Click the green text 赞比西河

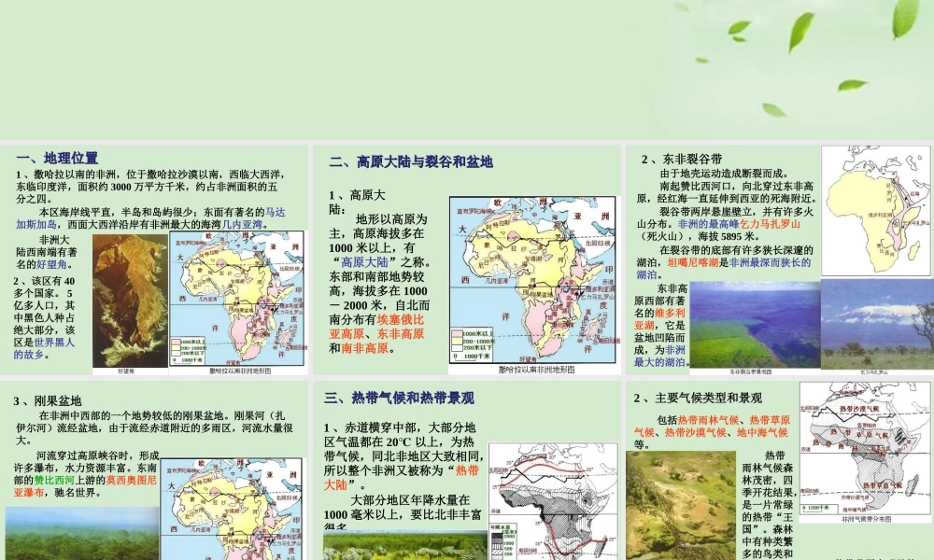pyautogui.click(x=54, y=481)
